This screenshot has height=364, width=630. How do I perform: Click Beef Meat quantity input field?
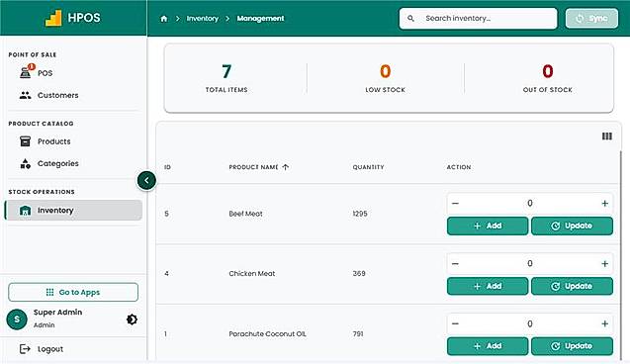tap(530, 204)
